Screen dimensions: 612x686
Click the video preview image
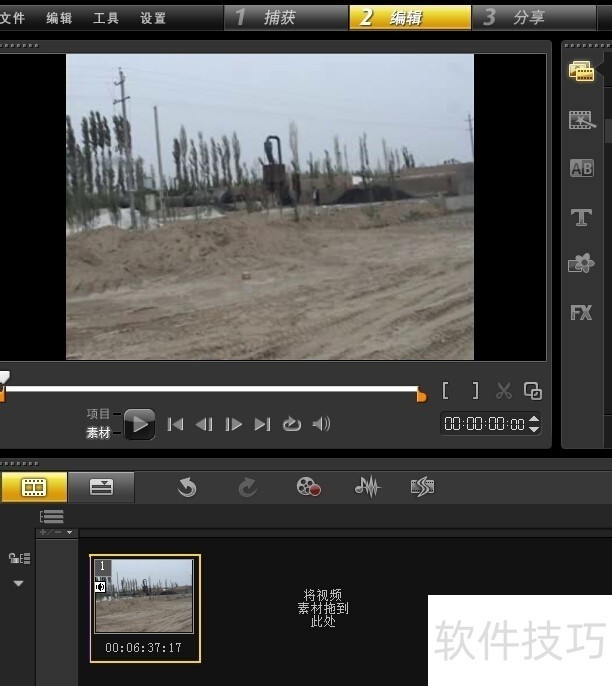(x=270, y=207)
